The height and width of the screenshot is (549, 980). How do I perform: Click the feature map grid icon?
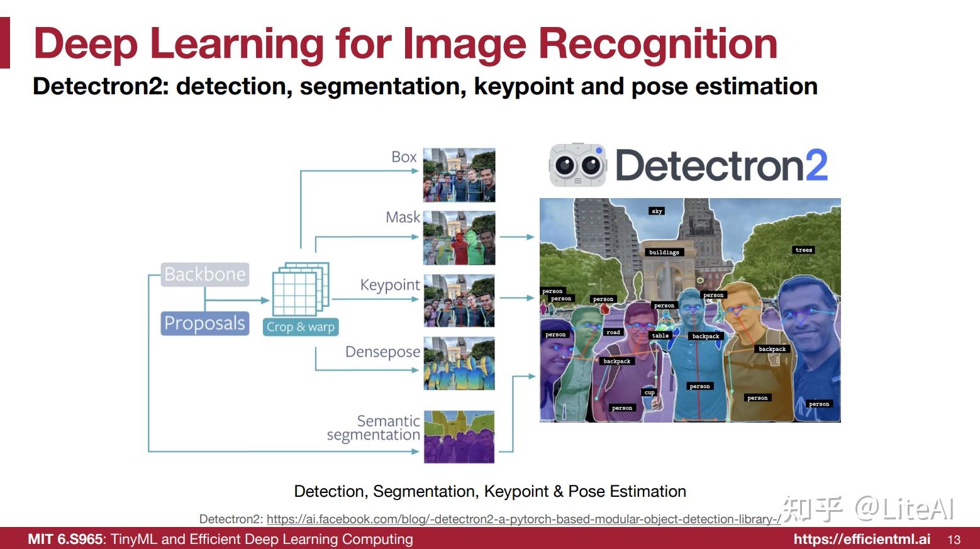[x=301, y=289]
